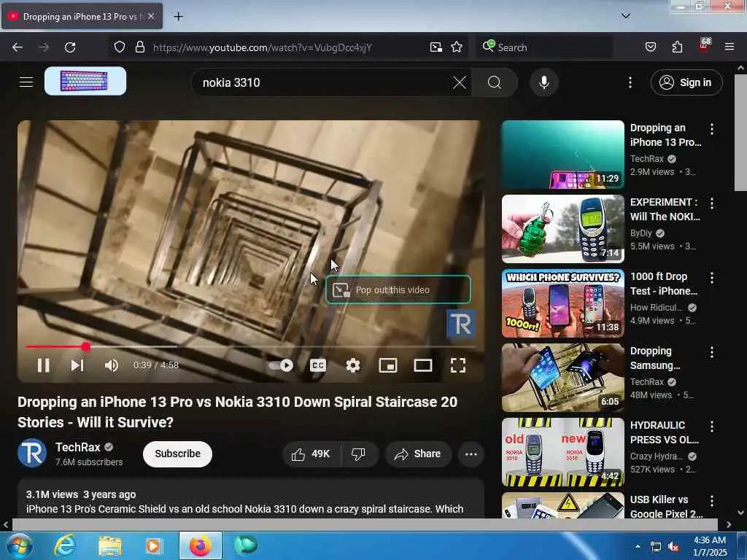Toggle closed captions CC
The width and height of the screenshot is (747, 560).
318,365
